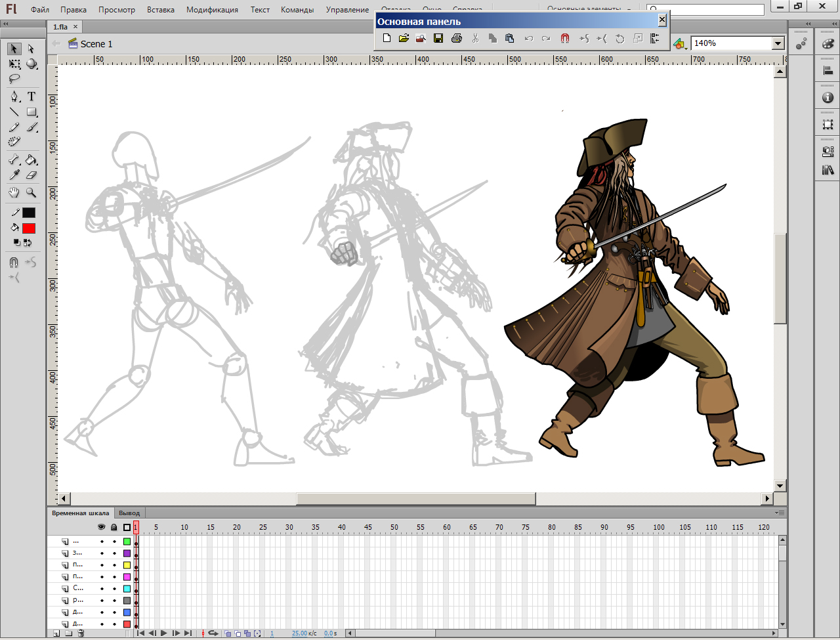This screenshot has width=840, height=640.
Task: Open the stage zoom 140% dropdown
Action: [778, 43]
